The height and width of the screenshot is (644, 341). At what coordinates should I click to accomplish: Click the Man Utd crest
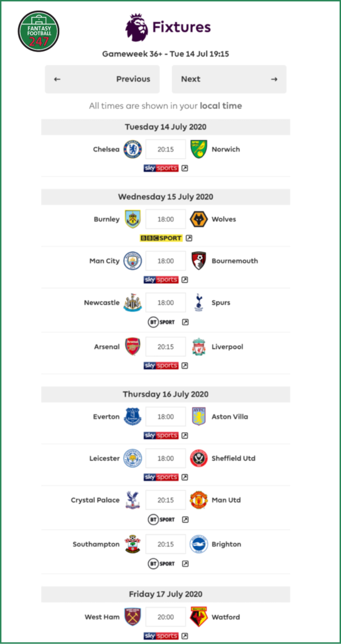[199, 500]
